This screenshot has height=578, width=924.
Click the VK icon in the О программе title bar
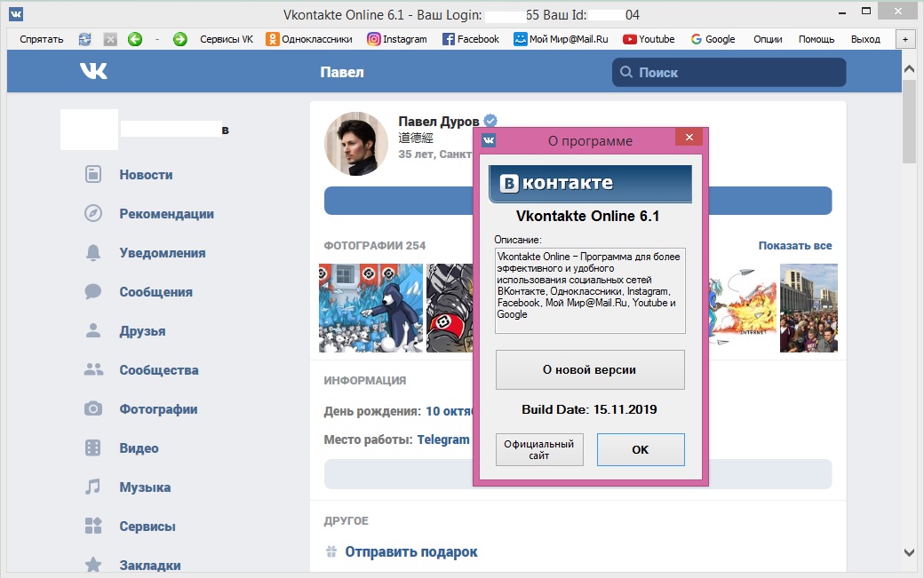click(489, 140)
